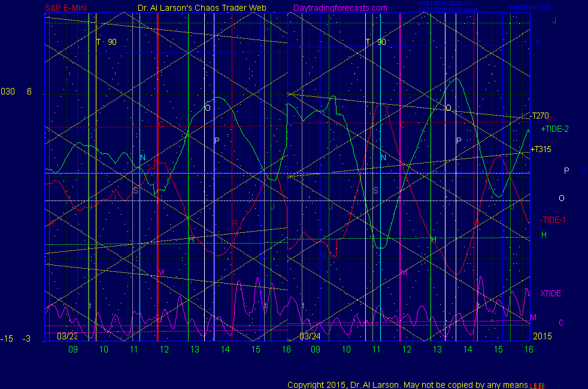Click the -15 bottom-left axis label
Screen dimensions: 588x389
tap(7, 339)
